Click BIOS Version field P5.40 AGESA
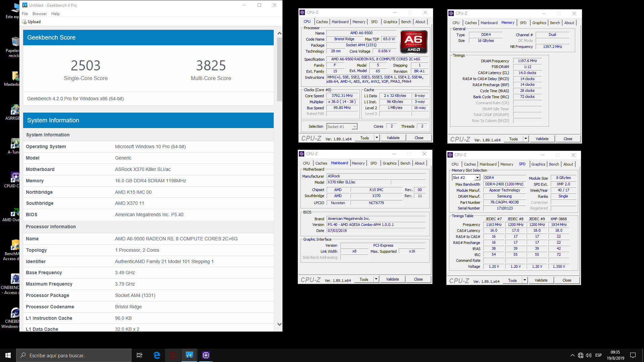 point(377,225)
